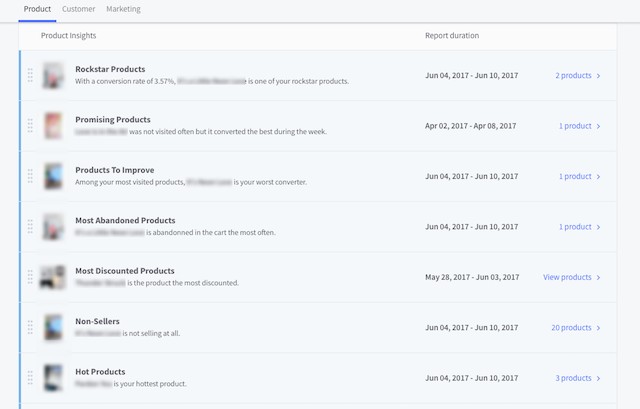
Task: Click drag handle for Non-Sellers row
Action: (30, 327)
